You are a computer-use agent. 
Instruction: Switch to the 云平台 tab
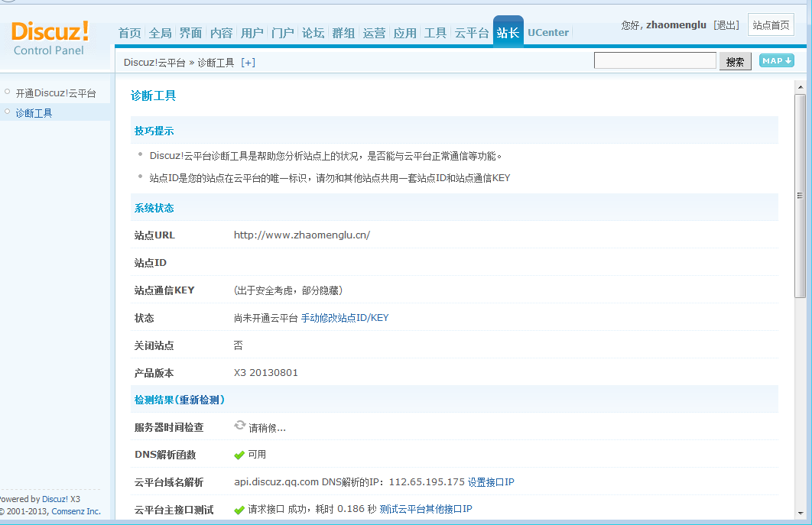pyautogui.click(x=471, y=33)
